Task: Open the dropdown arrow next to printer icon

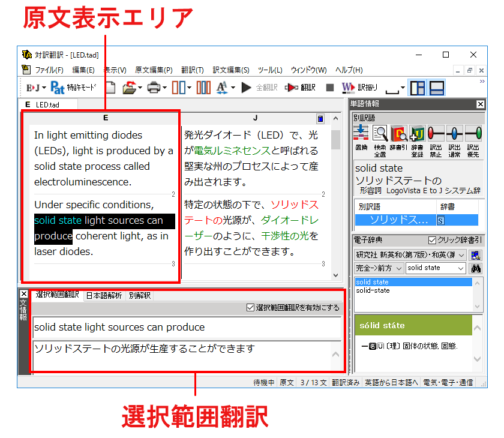Action: pos(164,88)
